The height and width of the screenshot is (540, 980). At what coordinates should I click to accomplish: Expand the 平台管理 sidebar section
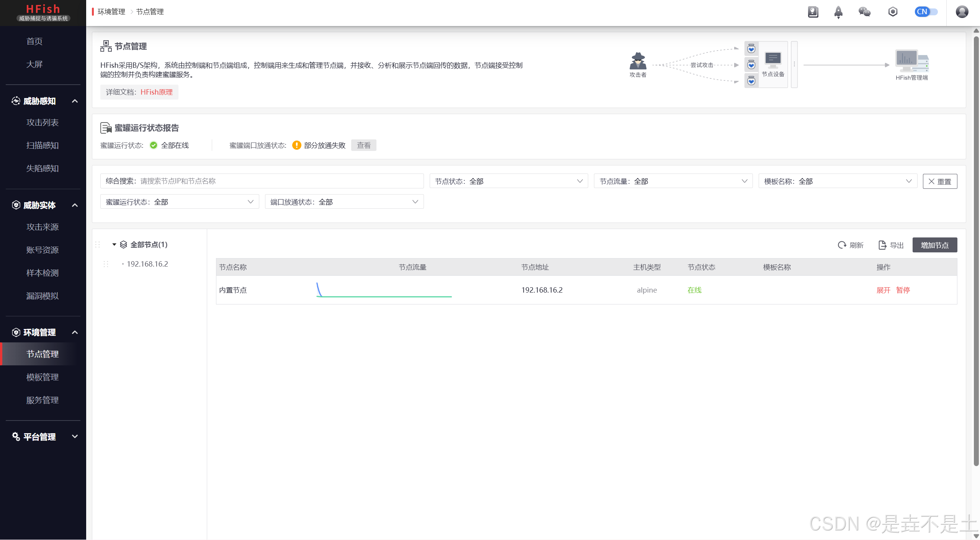(75, 437)
